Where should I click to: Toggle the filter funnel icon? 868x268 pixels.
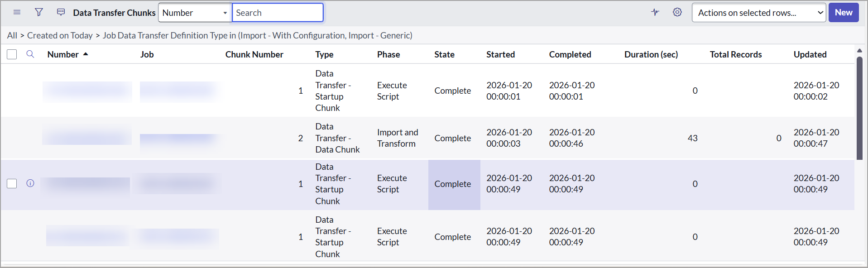39,12
